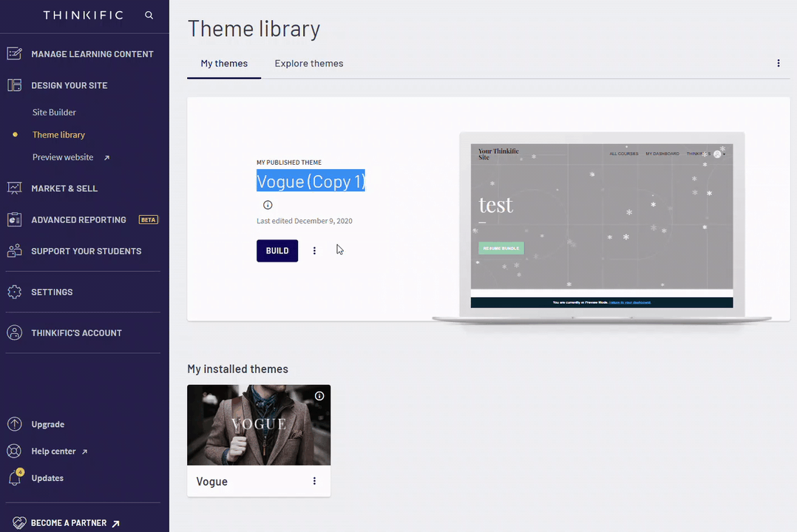Click the Design Your Site layout icon
The width and height of the screenshot is (797, 532).
coord(14,86)
